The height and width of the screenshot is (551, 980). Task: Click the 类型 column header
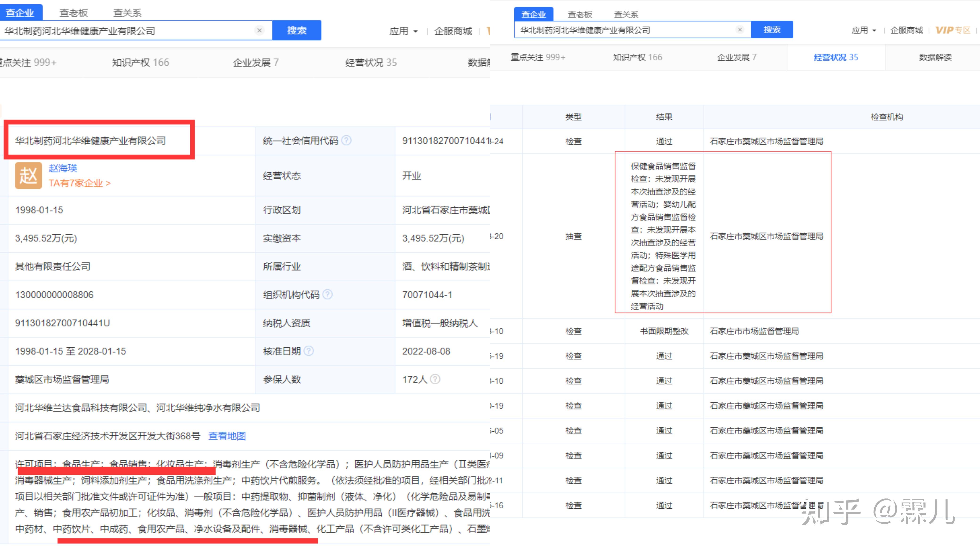[573, 117]
